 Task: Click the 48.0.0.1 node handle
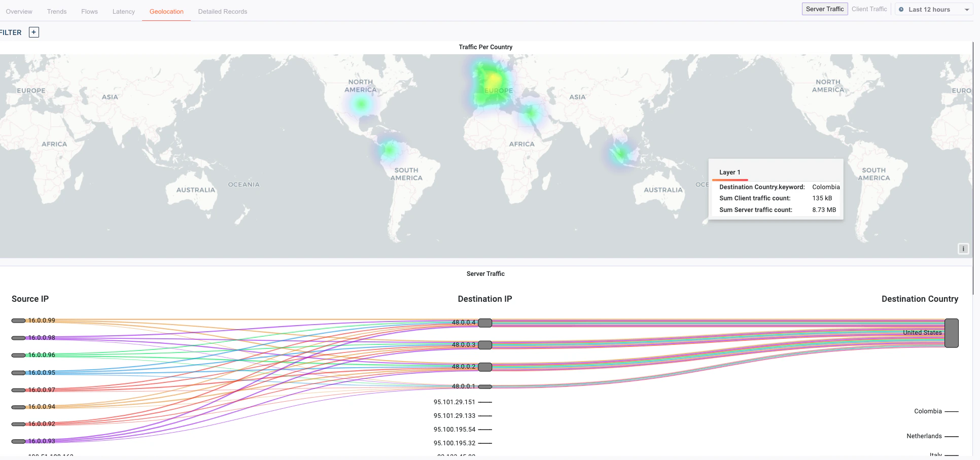tap(485, 386)
